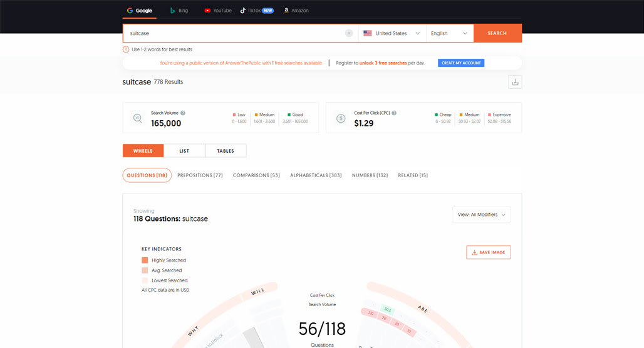Screen dimensions: 644x348
Task: Open the View: All Modifiers dropdown
Action: (x=481, y=215)
